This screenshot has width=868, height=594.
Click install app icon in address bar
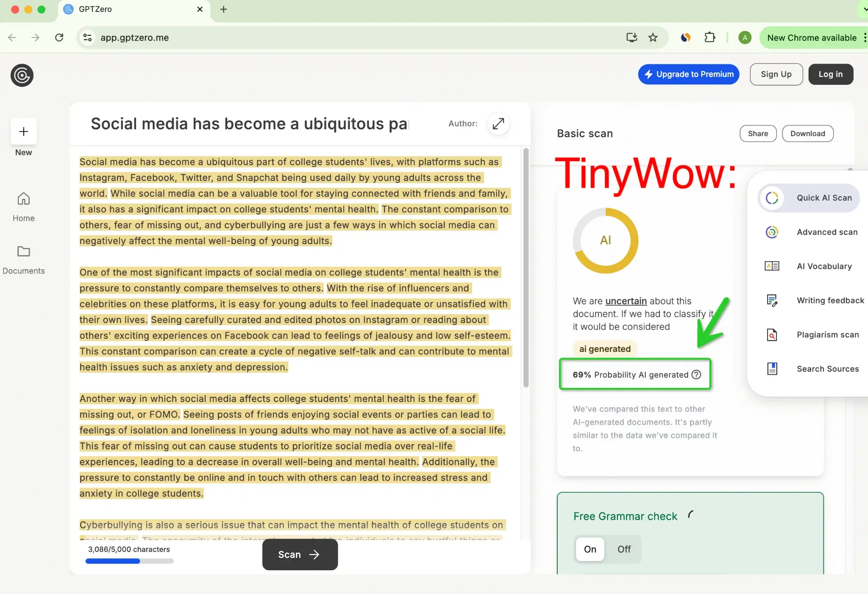click(632, 38)
